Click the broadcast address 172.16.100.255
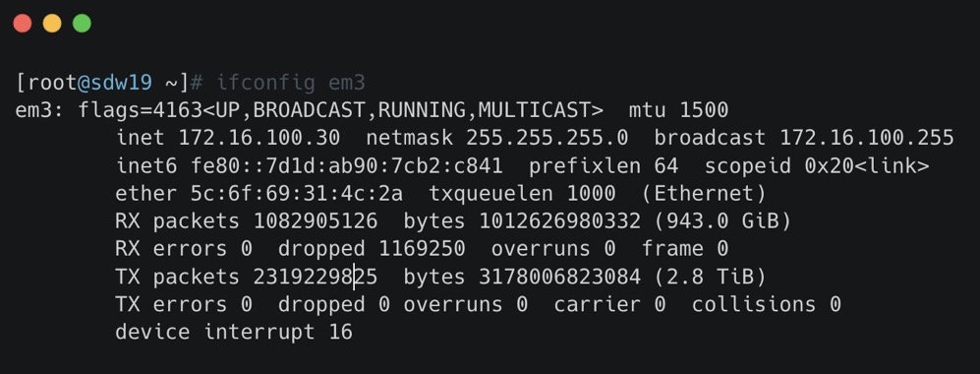This screenshot has width=980, height=374. click(866, 138)
